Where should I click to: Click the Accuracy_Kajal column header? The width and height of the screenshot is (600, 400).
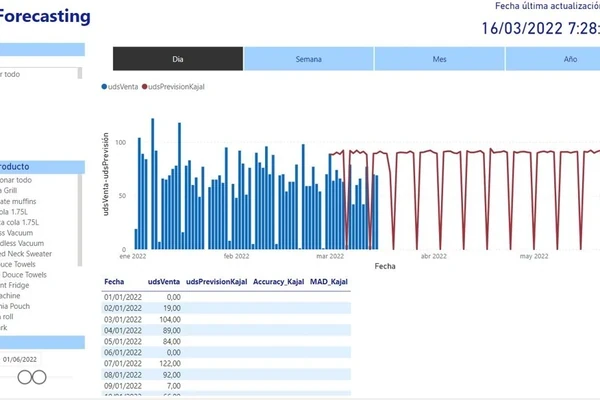coord(279,282)
